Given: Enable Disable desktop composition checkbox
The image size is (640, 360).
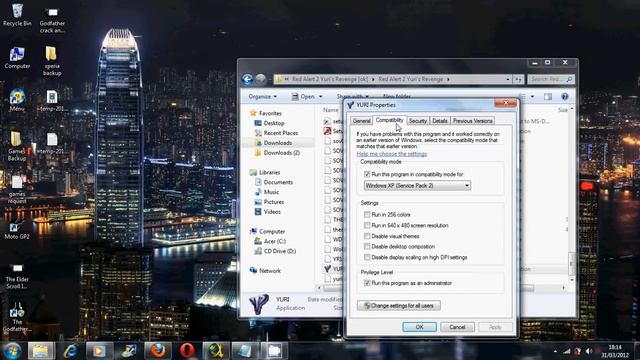Looking at the screenshot, I should click(367, 247).
